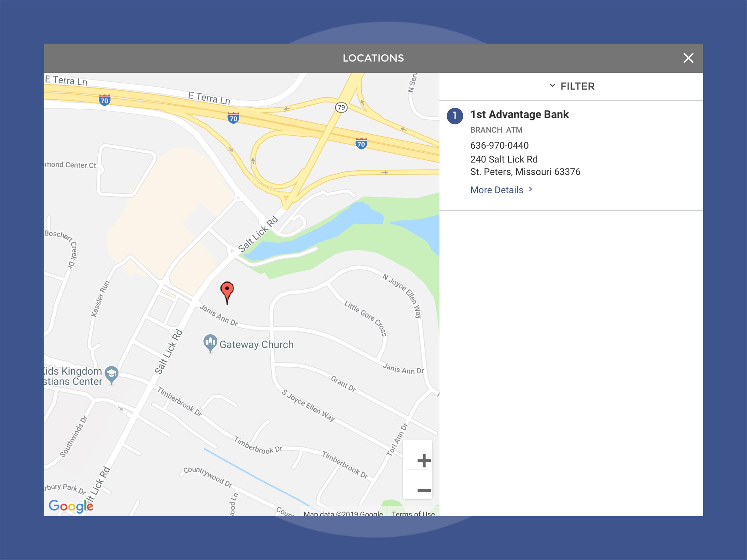Viewport: 747px width, 560px height.
Task: Click the address 240 Salt Lick Rd
Action: point(504,159)
